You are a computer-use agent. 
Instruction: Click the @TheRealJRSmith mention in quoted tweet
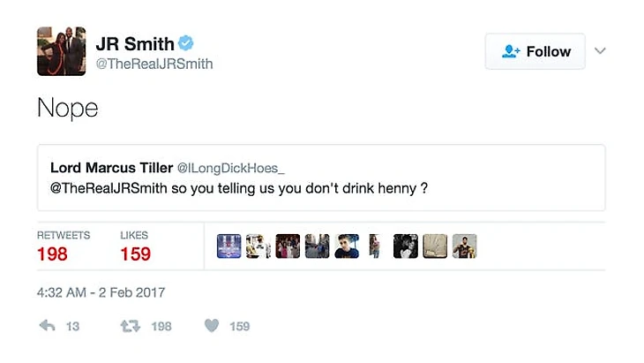[112, 188]
